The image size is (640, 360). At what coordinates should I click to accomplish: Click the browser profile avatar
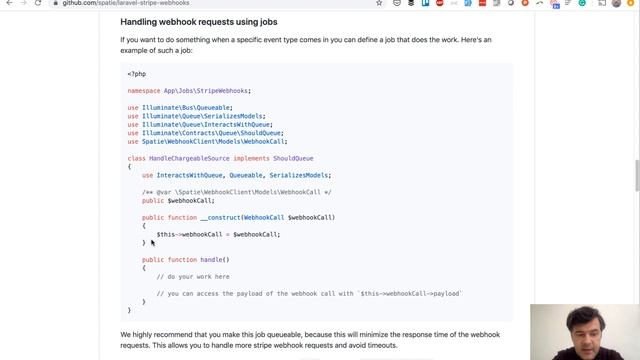(616, 3)
